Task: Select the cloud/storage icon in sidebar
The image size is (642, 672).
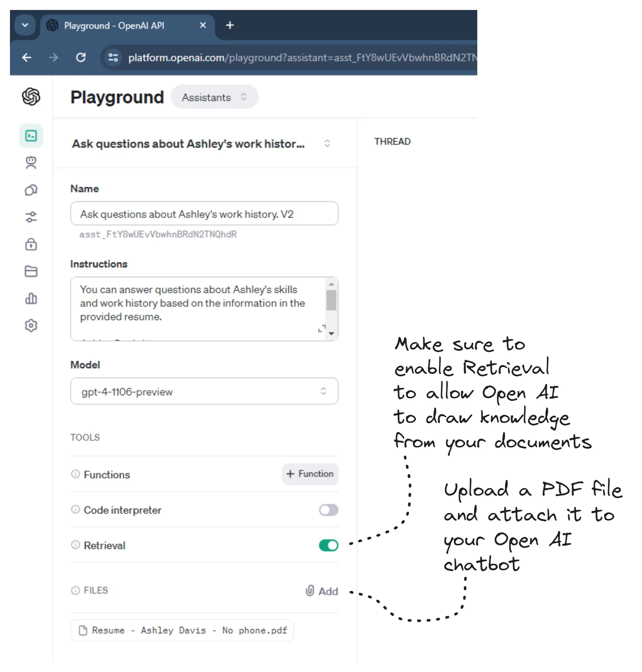Action: click(32, 272)
